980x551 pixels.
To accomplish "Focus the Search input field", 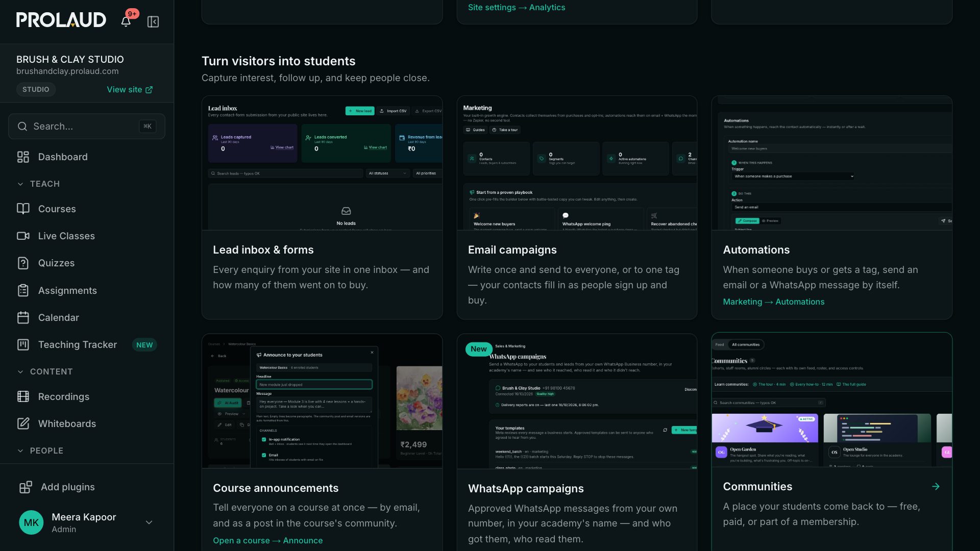I will click(87, 126).
